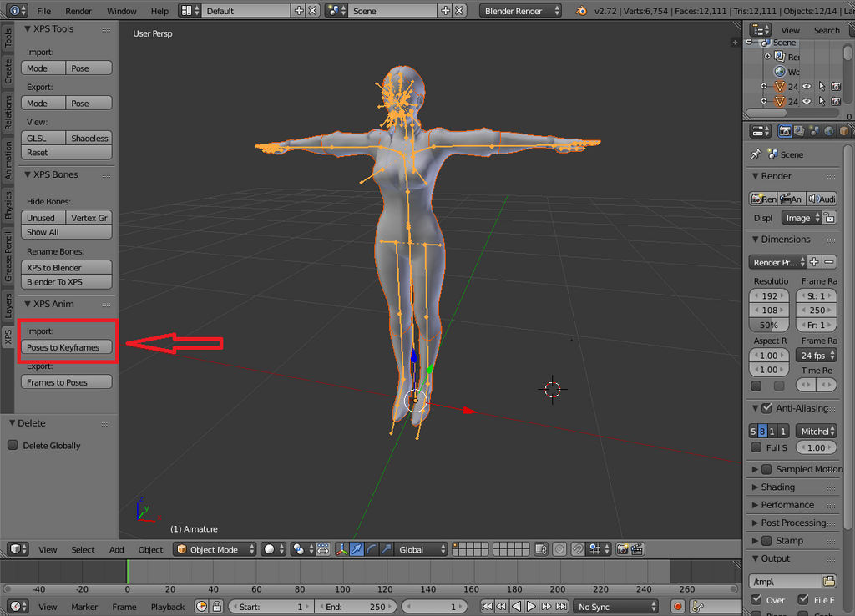This screenshot has width=855, height=616.
Task: Play the animation forward
Action: pyautogui.click(x=531, y=606)
